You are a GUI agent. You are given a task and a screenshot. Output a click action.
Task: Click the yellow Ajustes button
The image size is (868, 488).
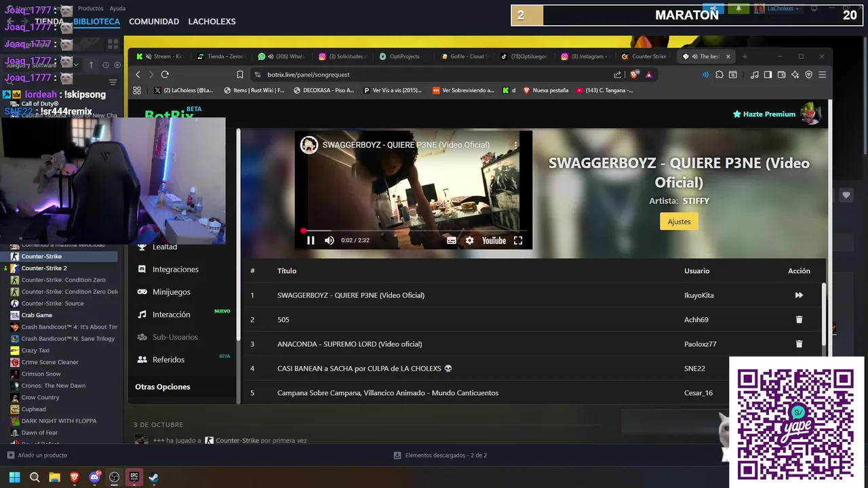click(679, 222)
